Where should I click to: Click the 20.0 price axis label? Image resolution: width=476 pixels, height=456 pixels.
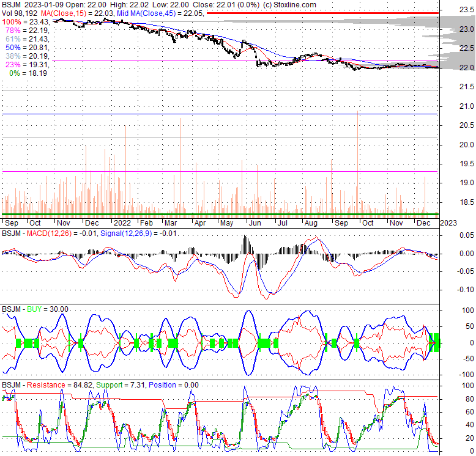click(x=466, y=145)
